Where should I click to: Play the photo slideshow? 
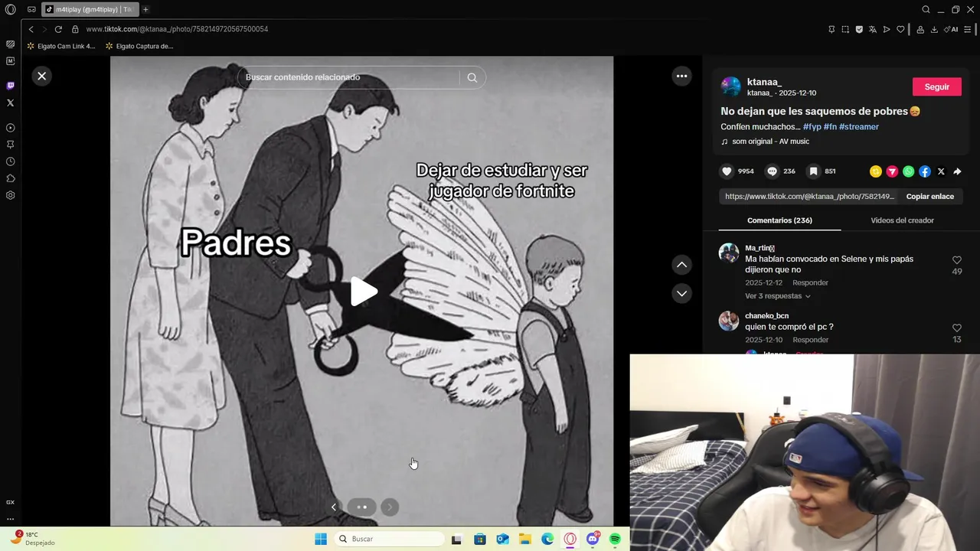tap(363, 291)
